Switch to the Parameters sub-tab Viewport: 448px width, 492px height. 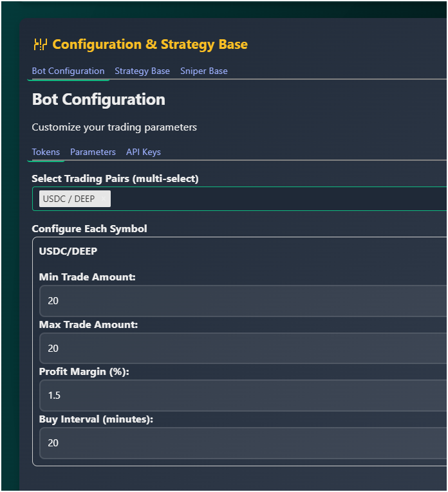[x=93, y=152]
